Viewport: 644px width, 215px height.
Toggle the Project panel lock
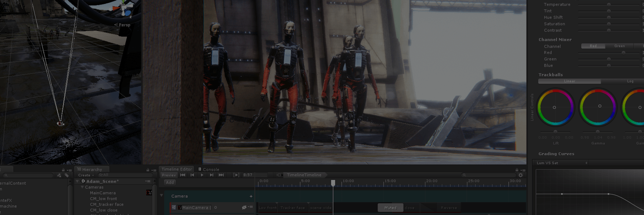tap(63, 170)
